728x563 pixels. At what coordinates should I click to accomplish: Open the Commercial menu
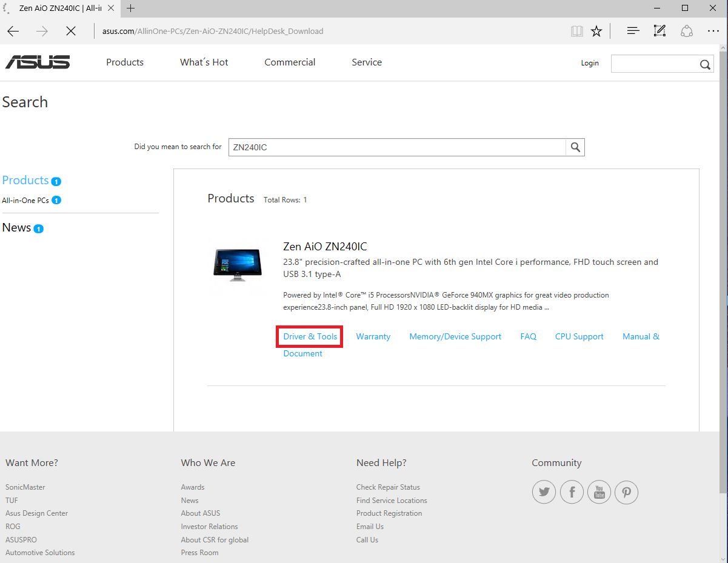point(290,62)
